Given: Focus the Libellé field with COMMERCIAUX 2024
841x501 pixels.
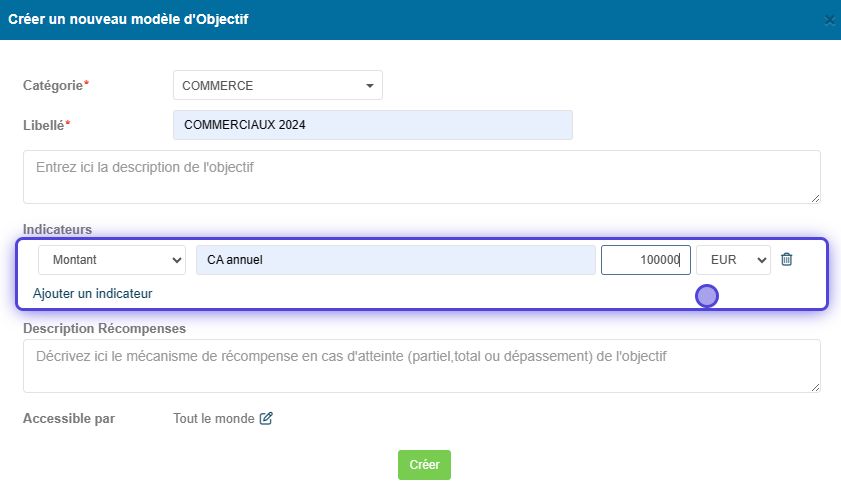Looking at the screenshot, I should pos(373,125).
